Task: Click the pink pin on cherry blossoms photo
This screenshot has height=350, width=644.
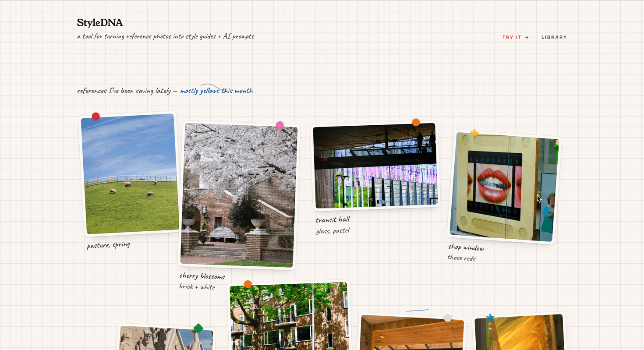Action: pos(280,125)
